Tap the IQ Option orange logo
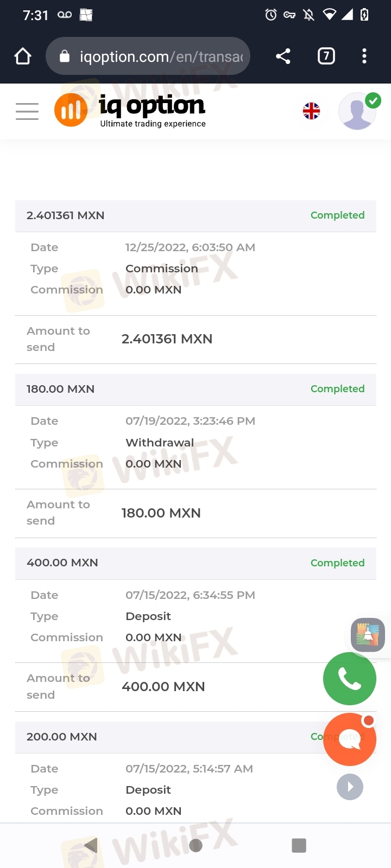Screen dimensions: 391x868 pos(71,110)
